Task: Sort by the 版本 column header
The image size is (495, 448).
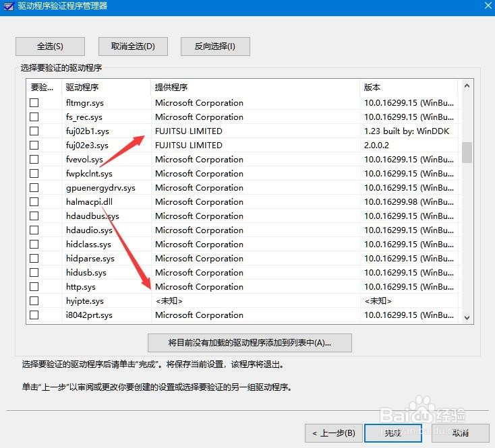Action: 409,88
